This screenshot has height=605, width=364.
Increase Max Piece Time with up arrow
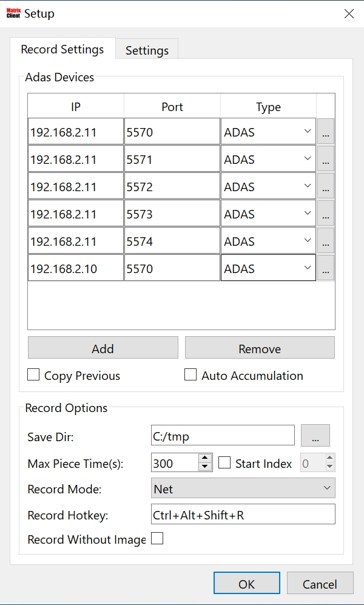pos(206,459)
